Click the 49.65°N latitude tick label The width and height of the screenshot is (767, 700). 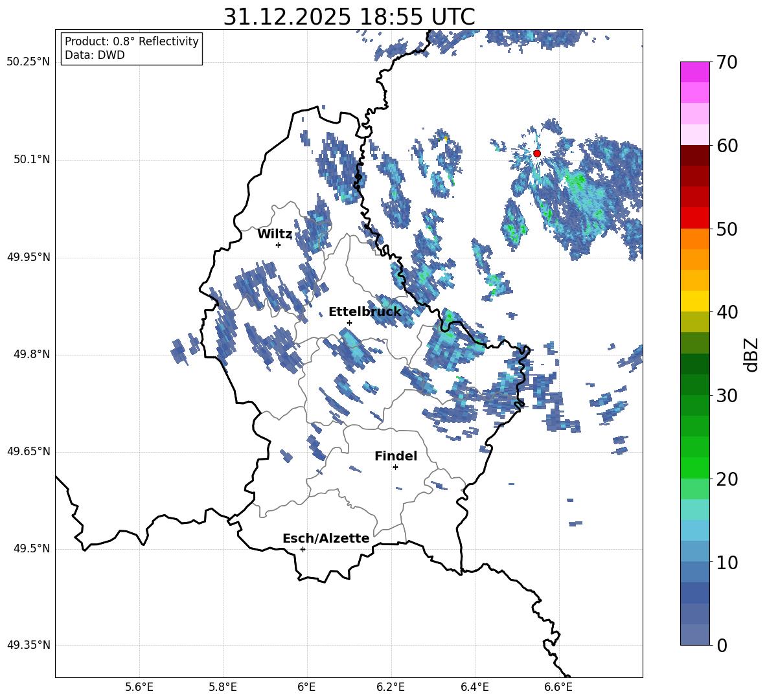click(x=29, y=451)
